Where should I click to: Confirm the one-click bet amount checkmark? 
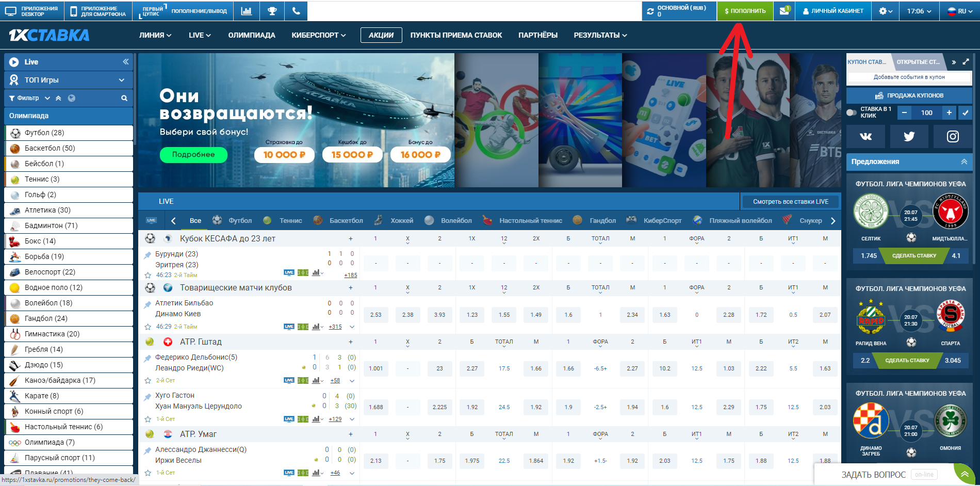965,112
